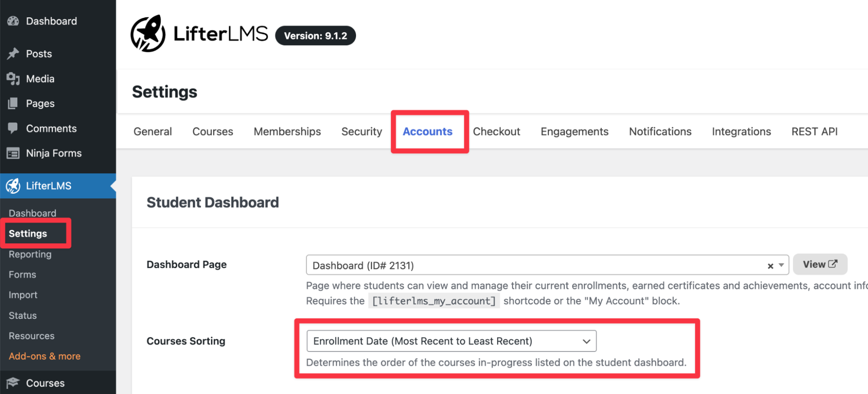Click the Ninja Forms icon
Viewport: 868px width, 394px height.
pyautogui.click(x=13, y=153)
